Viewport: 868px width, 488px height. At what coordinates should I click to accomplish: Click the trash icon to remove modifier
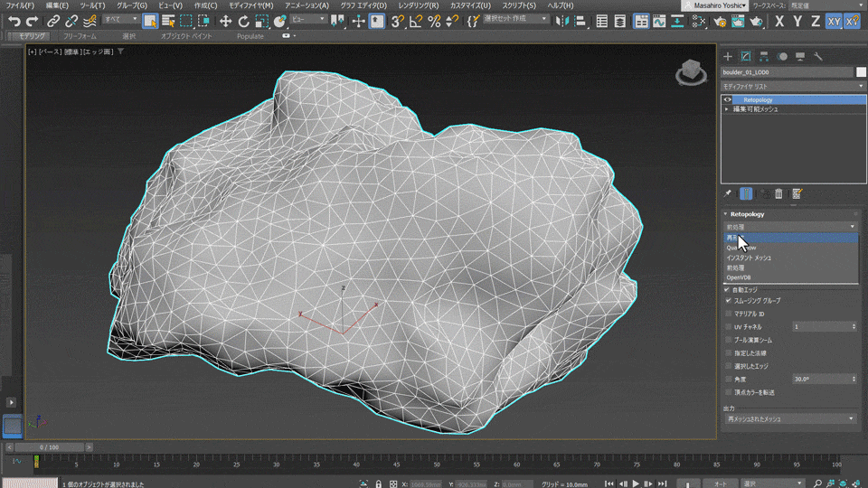point(778,193)
